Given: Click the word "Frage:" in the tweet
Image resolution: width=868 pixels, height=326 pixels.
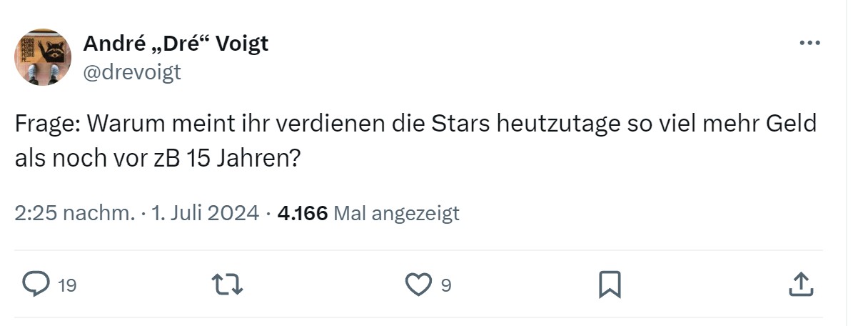Looking at the screenshot, I should pos(47,124).
